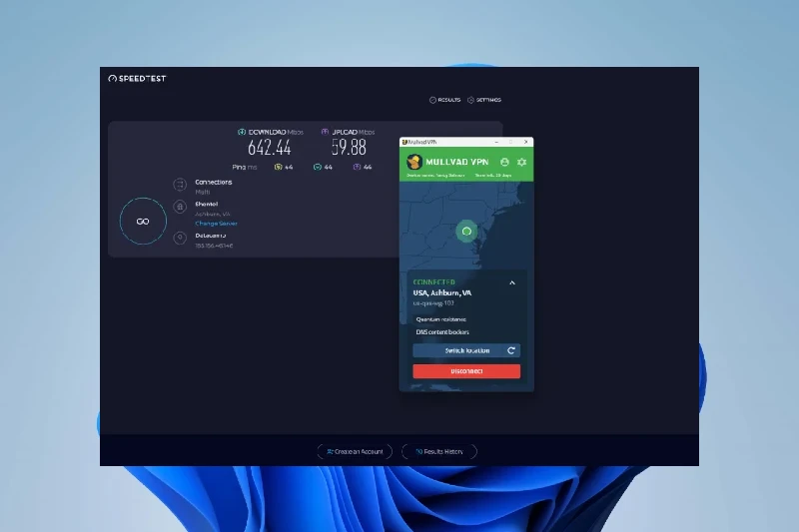Start speed test with GO button
799x532 pixels.
[x=143, y=221]
